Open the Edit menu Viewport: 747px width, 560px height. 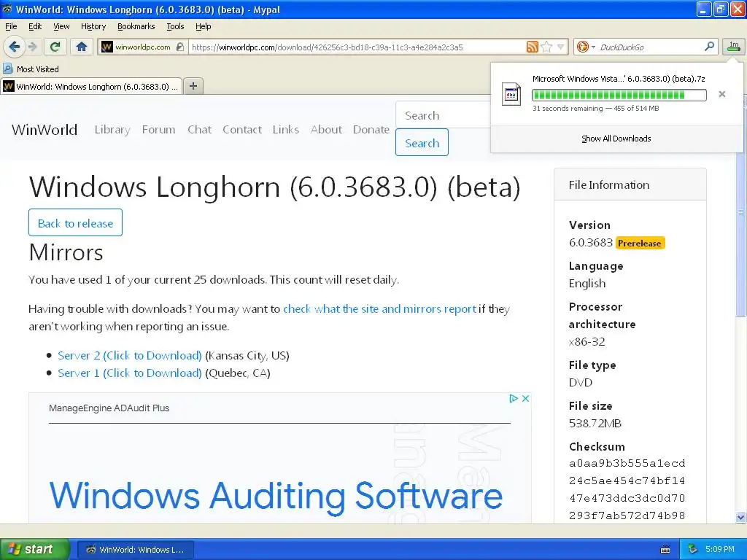pos(35,26)
